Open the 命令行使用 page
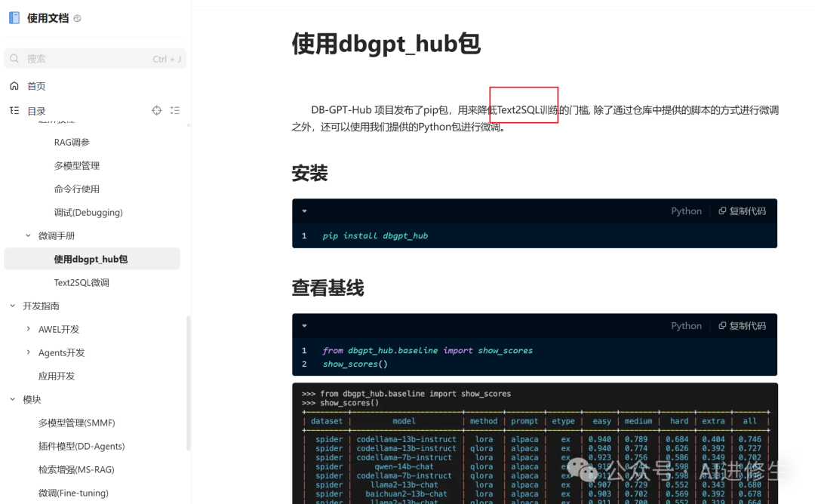The image size is (815, 504). (76, 189)
